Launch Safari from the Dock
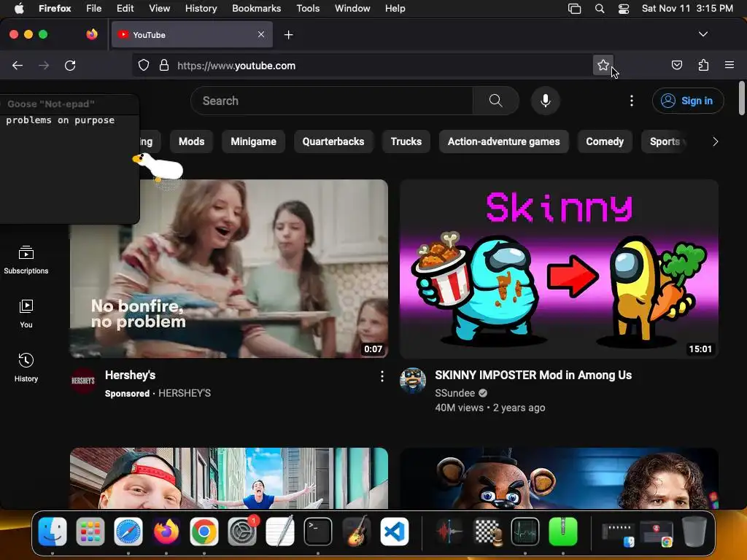747x560 pixels. pyautogui.click(x=128, y=532)
